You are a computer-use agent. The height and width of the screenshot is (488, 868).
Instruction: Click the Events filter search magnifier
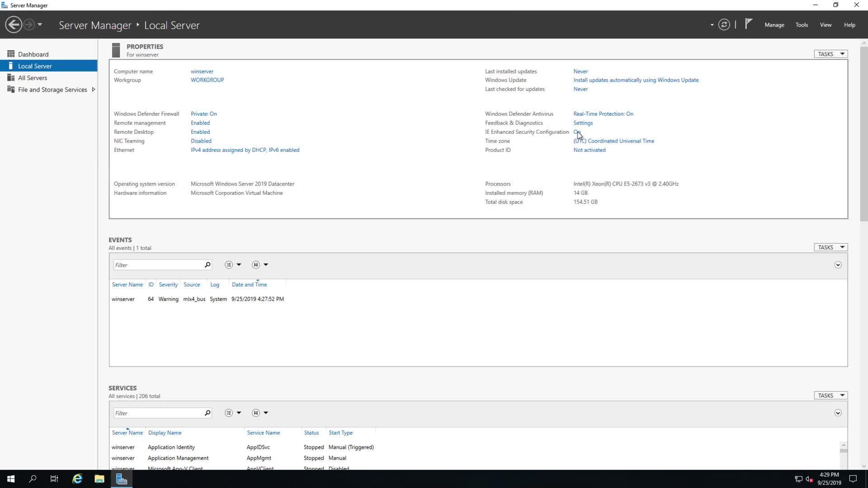coord(208,265)
